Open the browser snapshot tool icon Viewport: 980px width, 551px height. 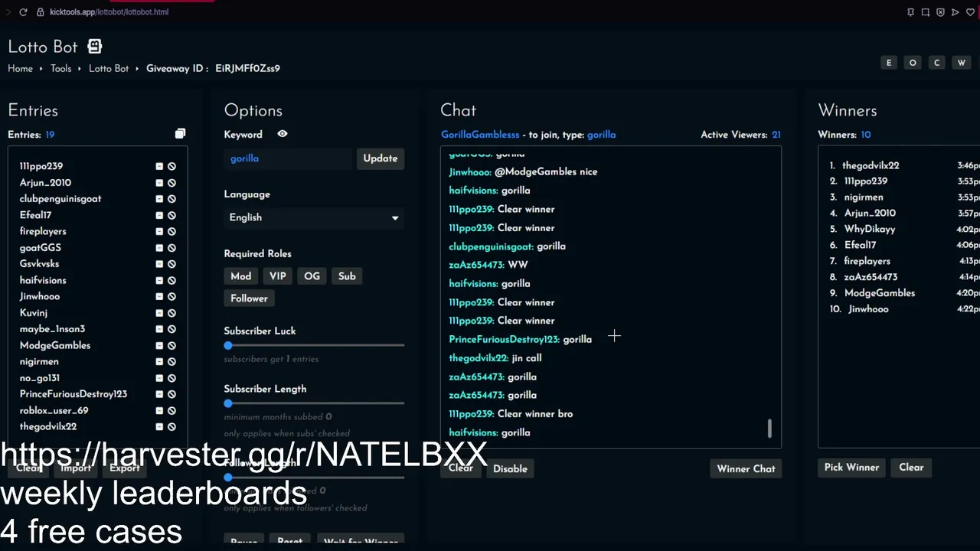(x=926, y=12)
